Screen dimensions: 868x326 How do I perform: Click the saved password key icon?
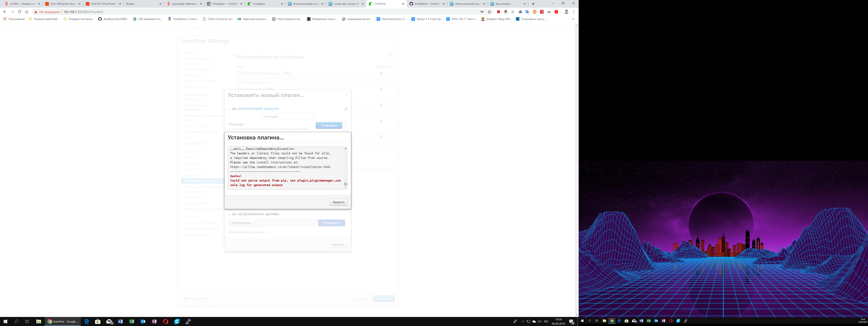(482, 12)
